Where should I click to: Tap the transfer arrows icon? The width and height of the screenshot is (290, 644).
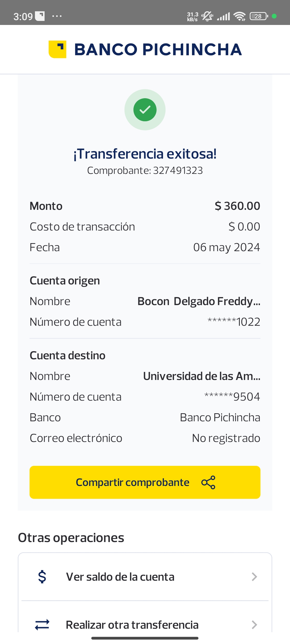(42, 624)
